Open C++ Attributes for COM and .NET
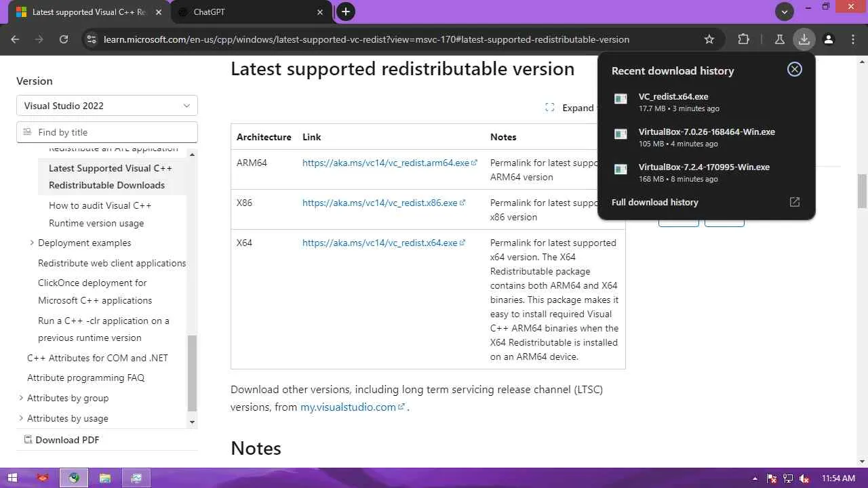The height and width of the screenshot is (488, 868). pyautogui.click(x=98, y=358)
